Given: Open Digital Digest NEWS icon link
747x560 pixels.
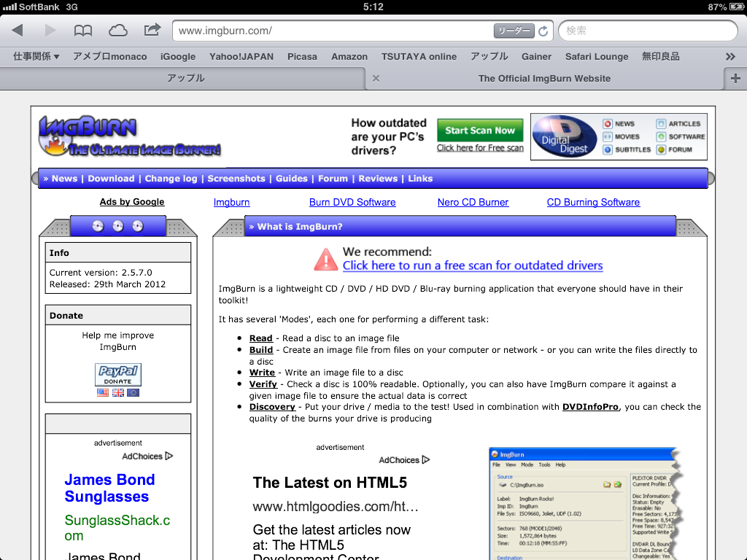Looking at the screenshot, I should pos(619,124).
